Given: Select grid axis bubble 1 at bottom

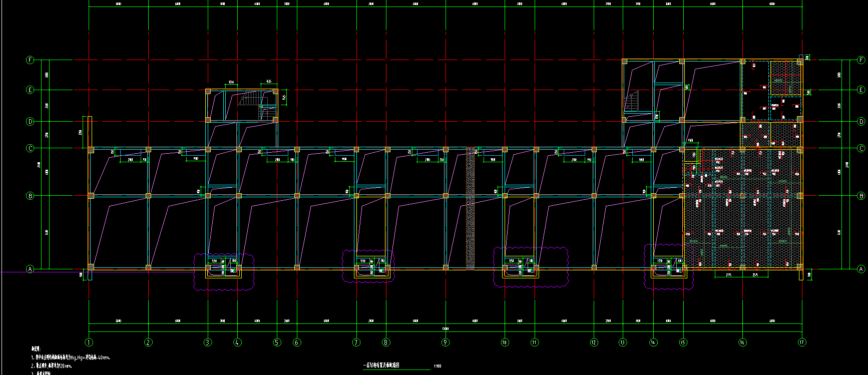Looking at the screenshot, I should [89, 342].
